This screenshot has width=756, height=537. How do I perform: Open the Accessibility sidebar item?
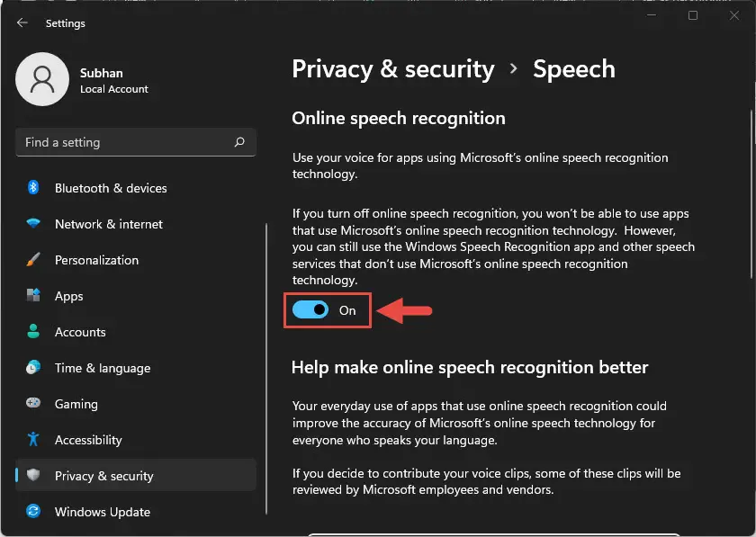click(136, 439)
